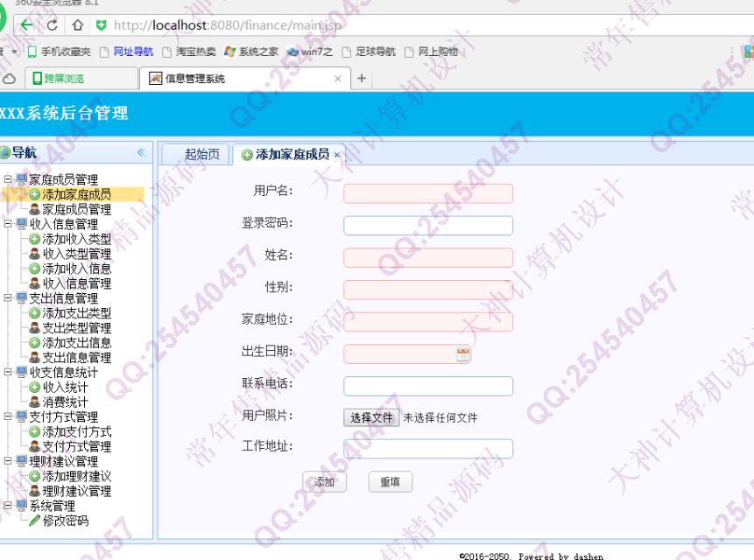Click the browser back arrow button
This screenshot has height=560, width=754.
(x=28, y=25)
